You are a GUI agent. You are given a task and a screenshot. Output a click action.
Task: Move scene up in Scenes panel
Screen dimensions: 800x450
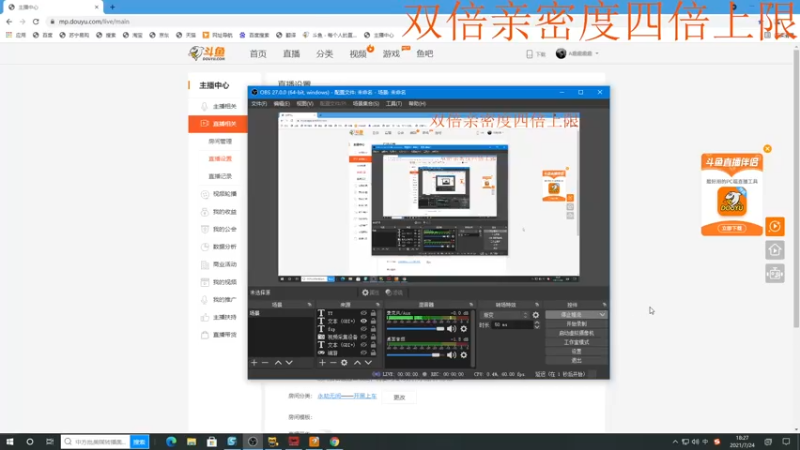278,362
